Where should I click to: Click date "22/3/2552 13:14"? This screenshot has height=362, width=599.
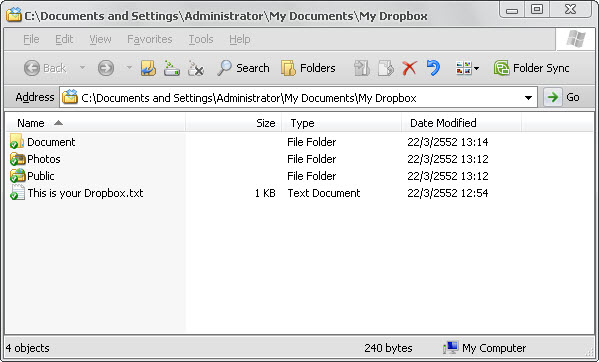[448, 142]
